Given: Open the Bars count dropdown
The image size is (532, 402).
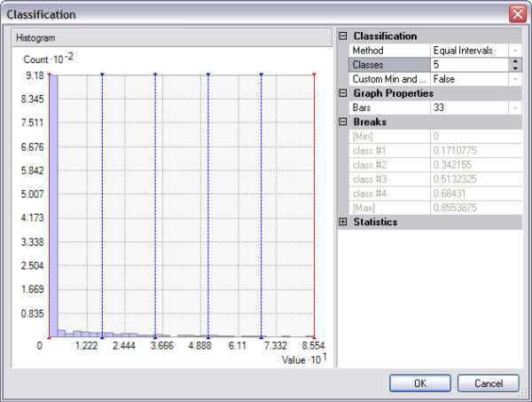Looking at the screenshot, I should [x=514, y=107].
